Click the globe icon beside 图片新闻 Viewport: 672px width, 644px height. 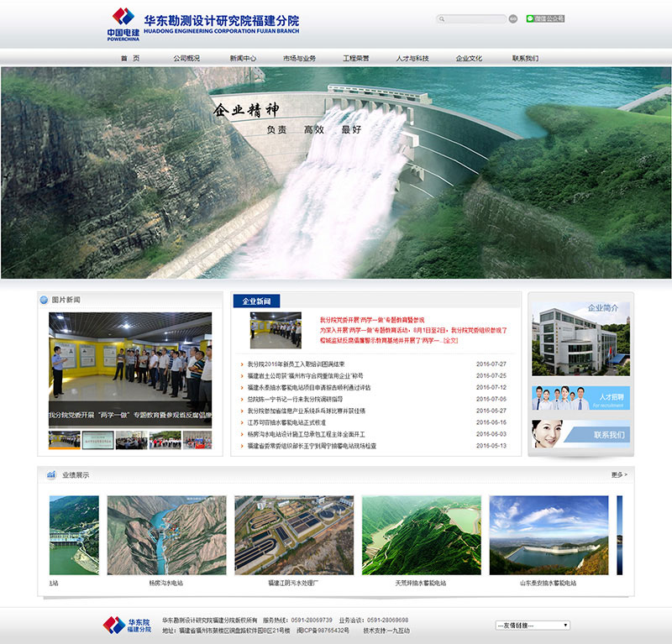point(44,300)
